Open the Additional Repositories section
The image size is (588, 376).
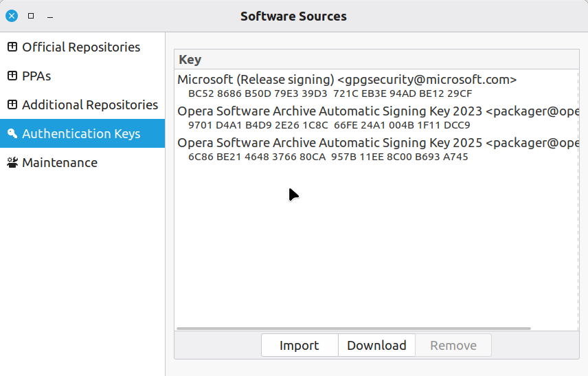coord(82,104)
